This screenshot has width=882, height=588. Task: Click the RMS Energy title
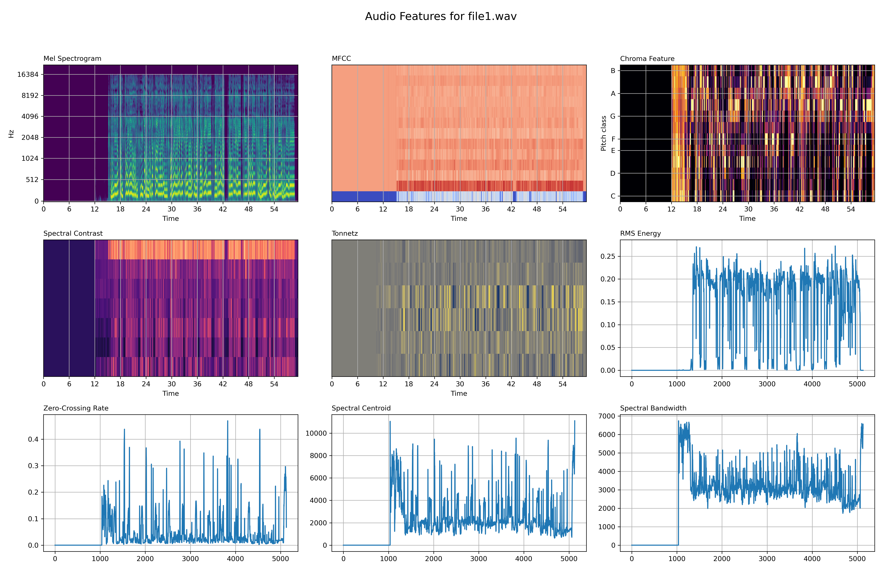tap(640, 233)
